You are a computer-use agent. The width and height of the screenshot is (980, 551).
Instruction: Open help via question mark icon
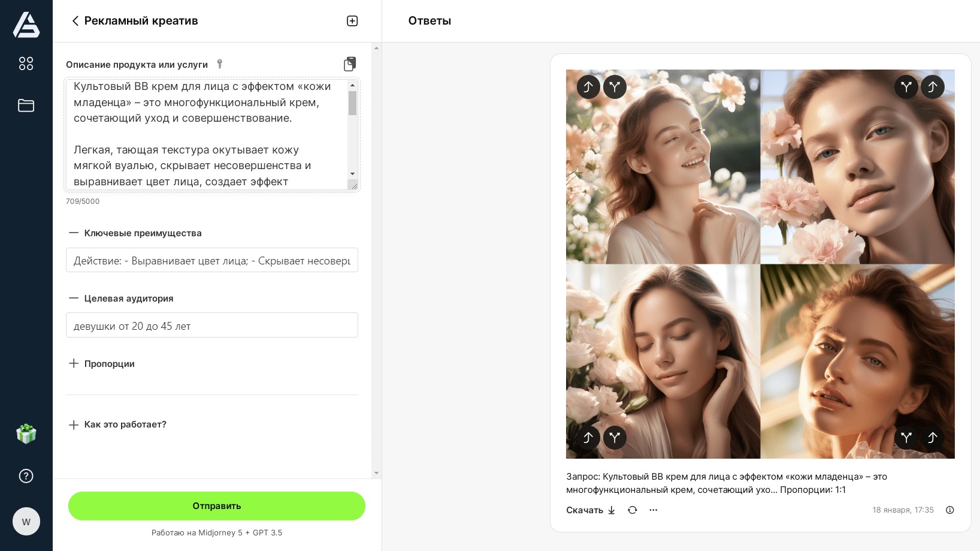pos(26,476)
